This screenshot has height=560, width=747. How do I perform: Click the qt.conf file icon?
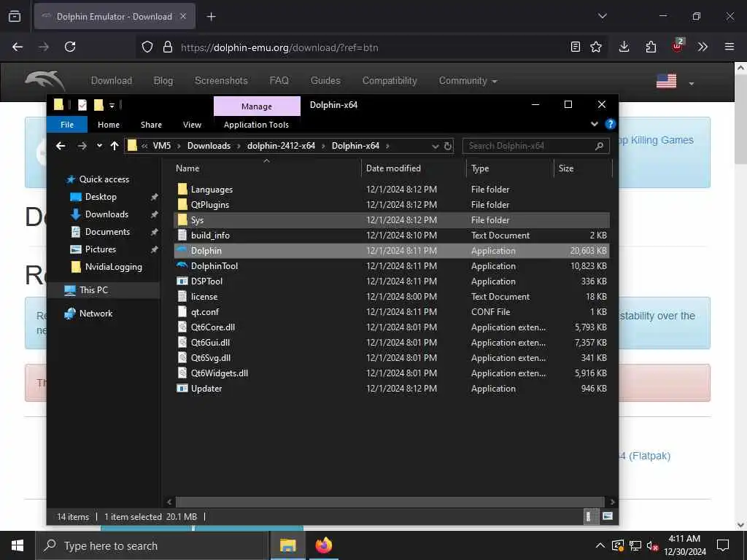pos(182,311)
